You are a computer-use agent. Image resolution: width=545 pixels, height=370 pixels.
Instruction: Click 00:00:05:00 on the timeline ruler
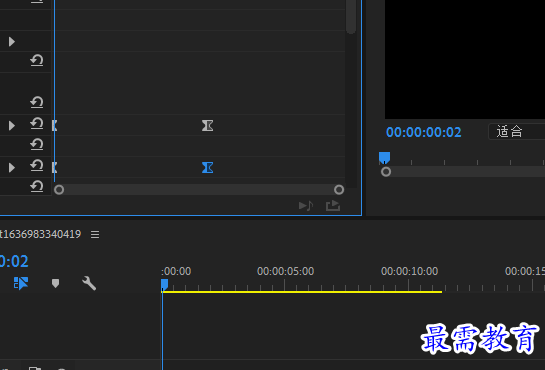click(x=285, y=271)
